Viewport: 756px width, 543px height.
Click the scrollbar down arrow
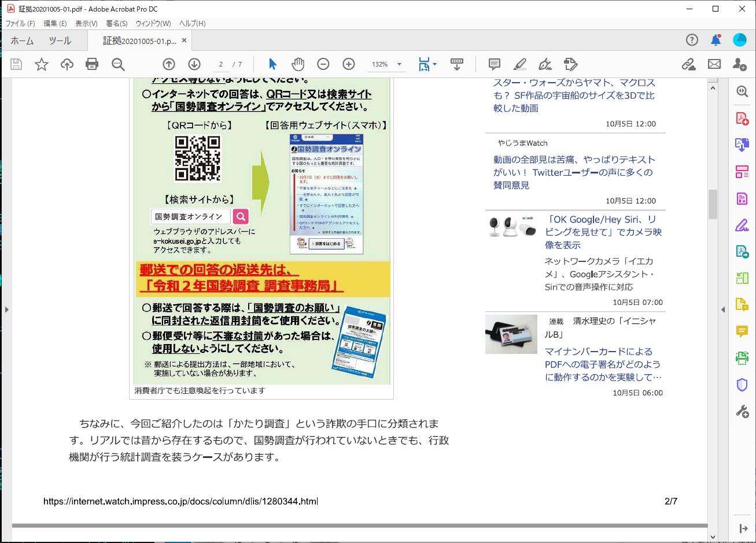[x=713, y=538]
